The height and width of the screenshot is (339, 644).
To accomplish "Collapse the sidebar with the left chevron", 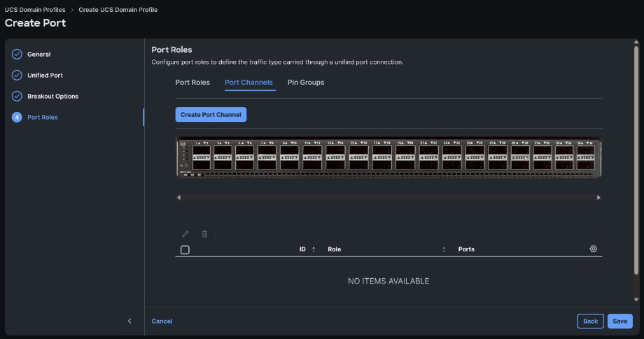I will 129,321.
